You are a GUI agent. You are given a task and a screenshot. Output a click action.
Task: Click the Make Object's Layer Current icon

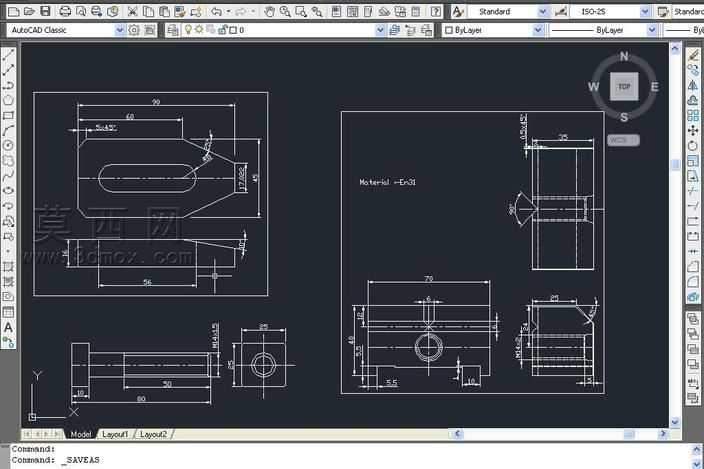(x=395, y=30)
